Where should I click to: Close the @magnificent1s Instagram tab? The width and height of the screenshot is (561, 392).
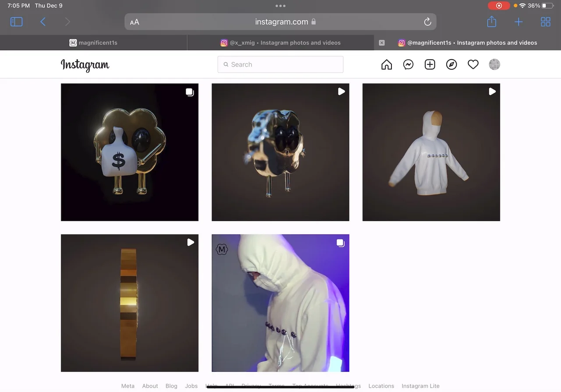point(382,43)
